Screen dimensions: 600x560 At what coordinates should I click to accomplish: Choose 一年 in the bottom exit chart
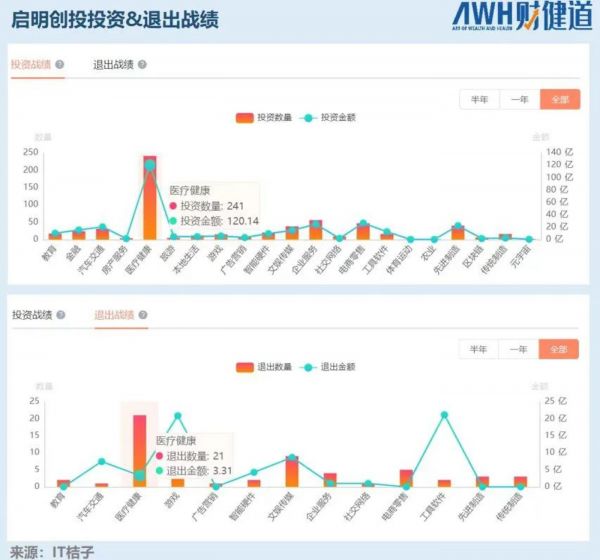519,349
